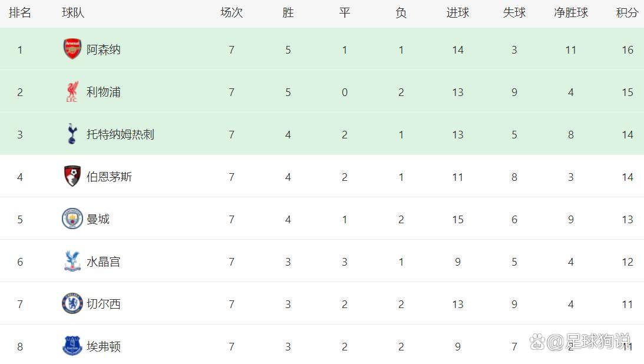This screenshot has height=364, width=644.
Task: Click the Bournemouth club crest
Action: point(72,177)
